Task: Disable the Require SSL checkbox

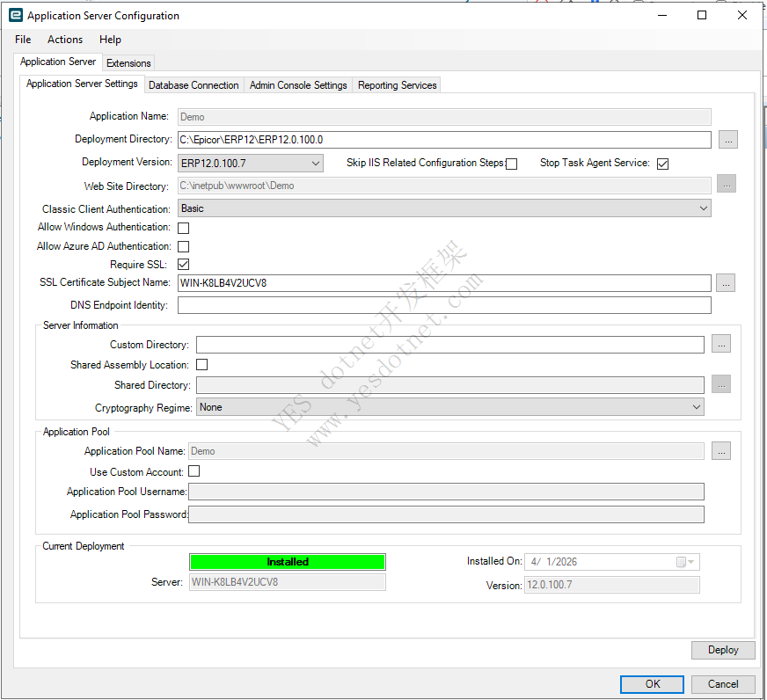Action: tap(184, 265)
